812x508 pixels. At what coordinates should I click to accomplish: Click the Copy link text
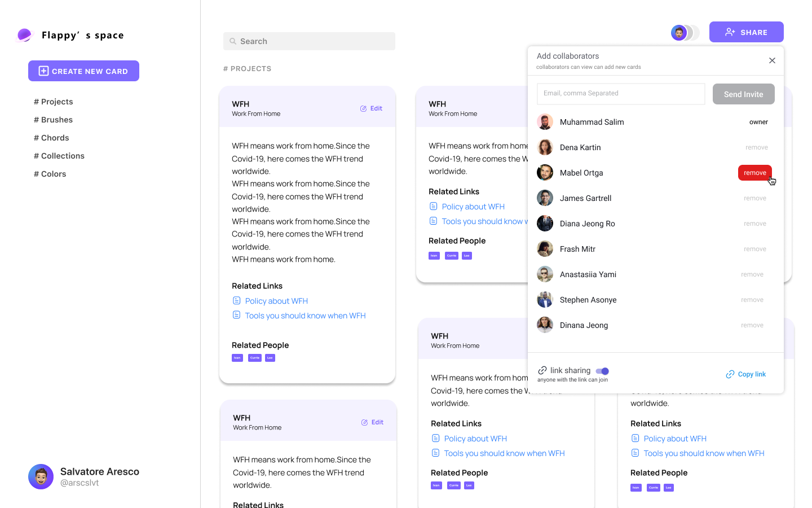[752, 374]
